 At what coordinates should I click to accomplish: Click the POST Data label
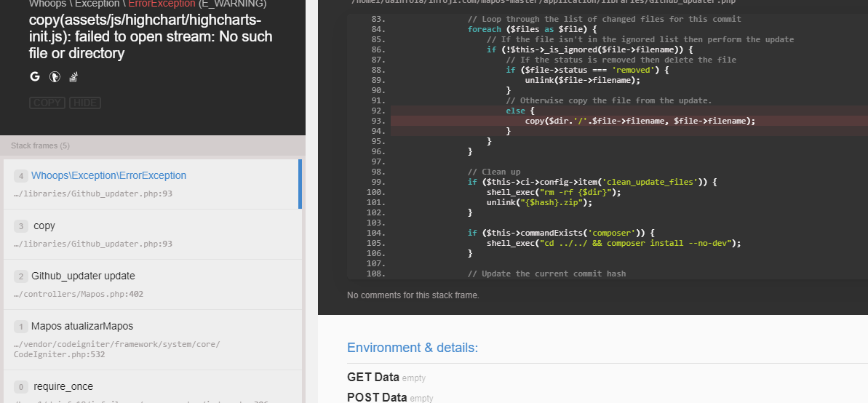click(x=377, y=397)
